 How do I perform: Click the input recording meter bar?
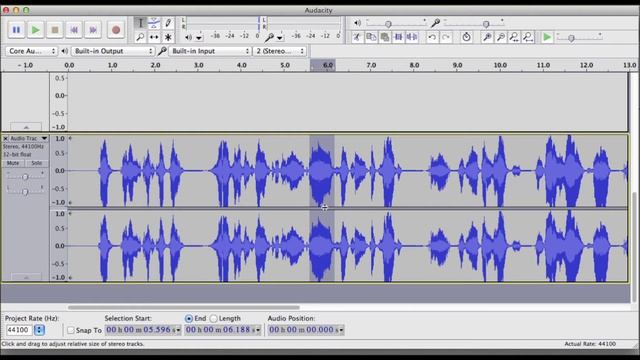coord(304,23)
